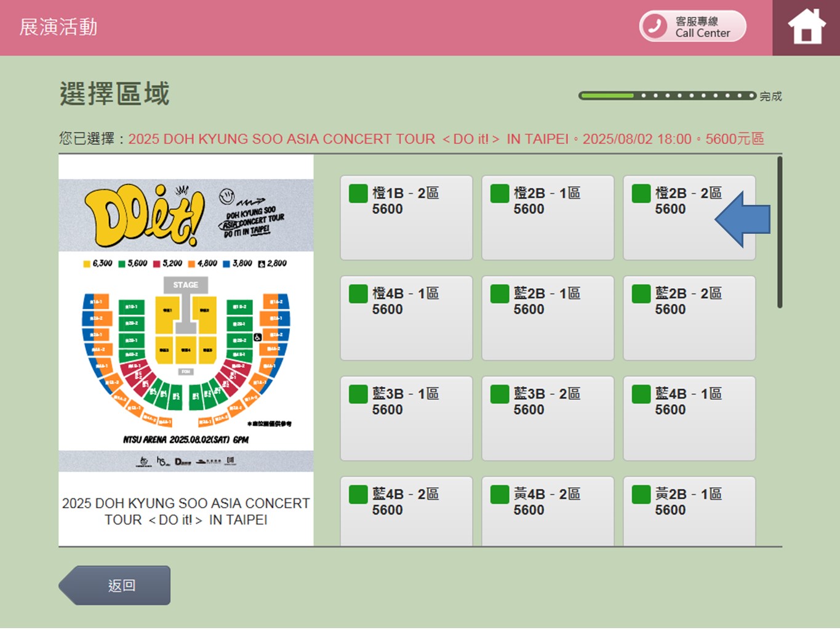This screenshot has width=840, height=630.
Task: Click the blue arrow pointing at 橙2B - 2區
Action: (743, 220)
